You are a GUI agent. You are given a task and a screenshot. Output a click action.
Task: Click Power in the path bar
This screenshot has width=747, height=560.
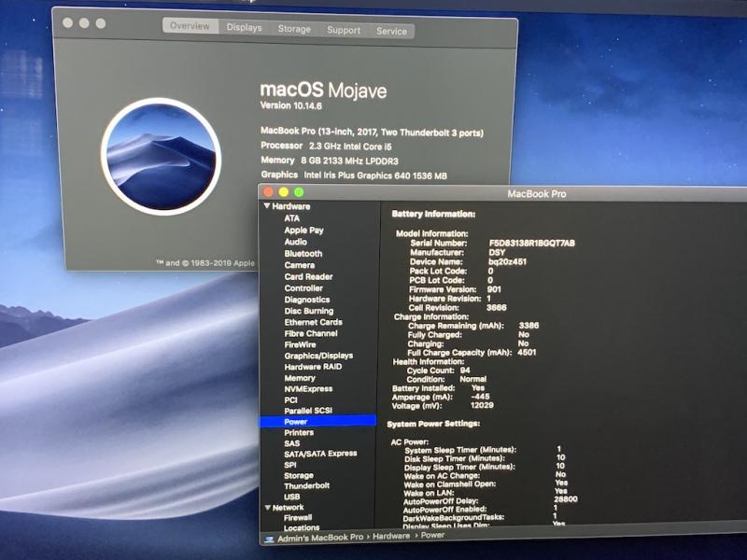432,535
